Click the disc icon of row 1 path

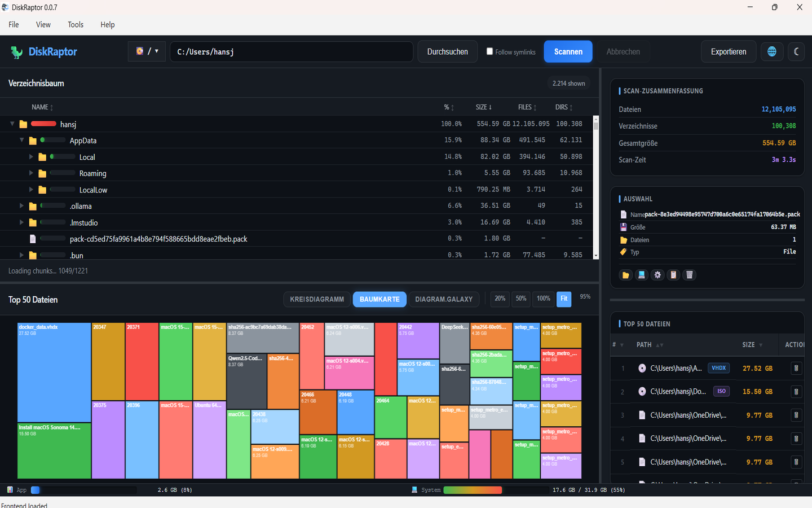642,368
